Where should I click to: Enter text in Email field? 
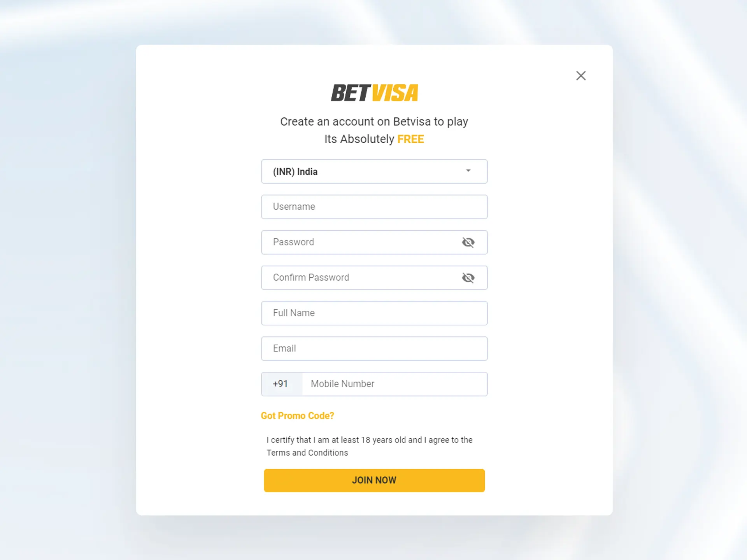[374, 348]
